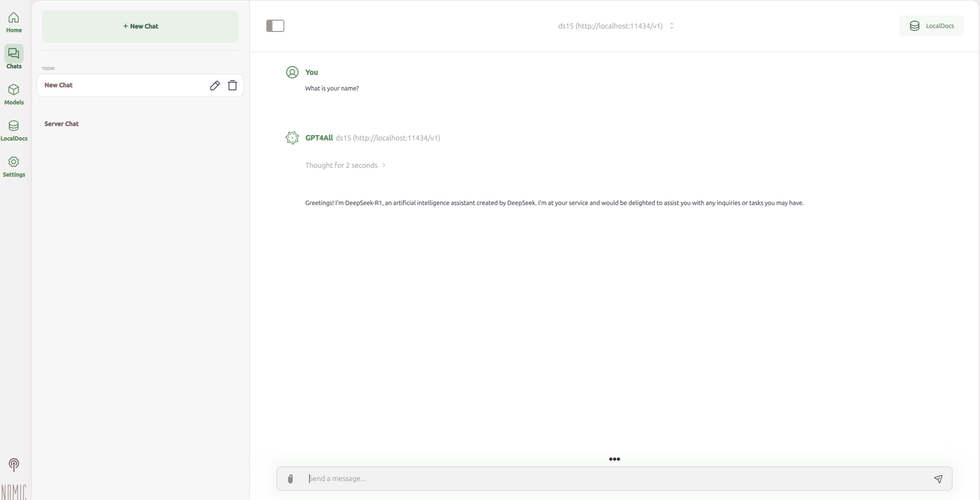This screenshot has height=500, width=980.
Task: Open the Home view
Action: [14, 23]
